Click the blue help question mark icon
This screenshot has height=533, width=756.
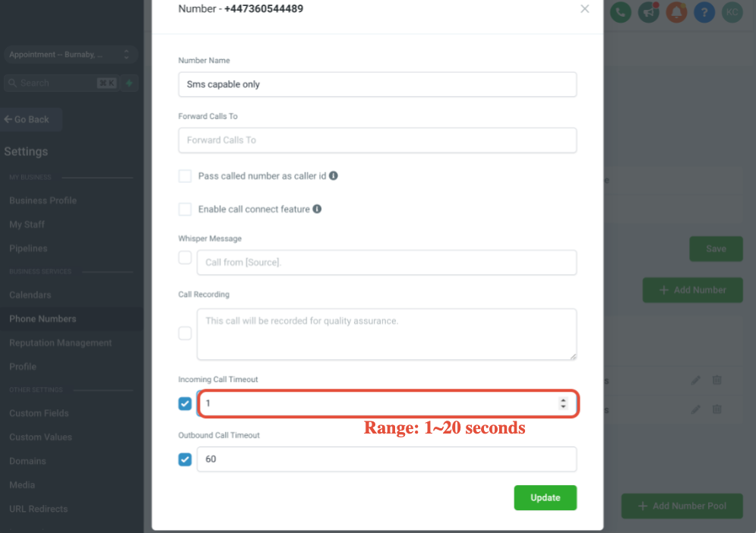704,12
